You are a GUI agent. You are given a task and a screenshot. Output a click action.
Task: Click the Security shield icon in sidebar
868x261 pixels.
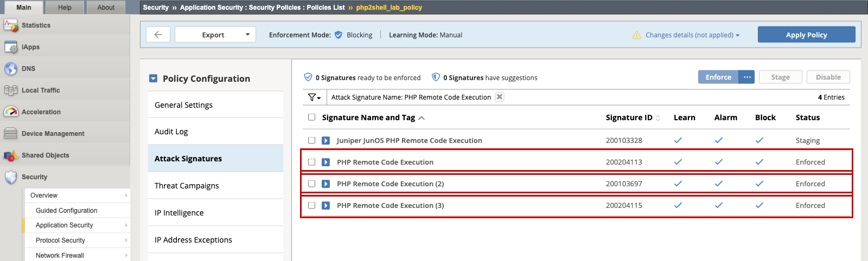[11, 177]
